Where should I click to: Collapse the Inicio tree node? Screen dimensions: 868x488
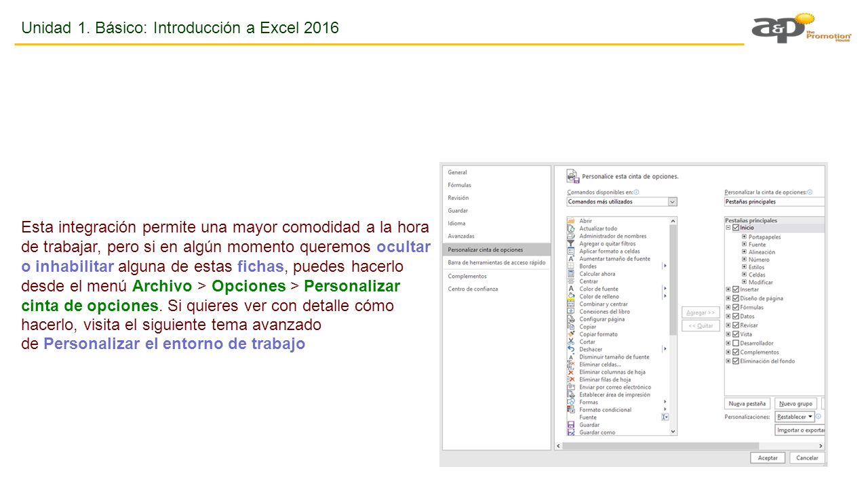[x=728, y=228]
